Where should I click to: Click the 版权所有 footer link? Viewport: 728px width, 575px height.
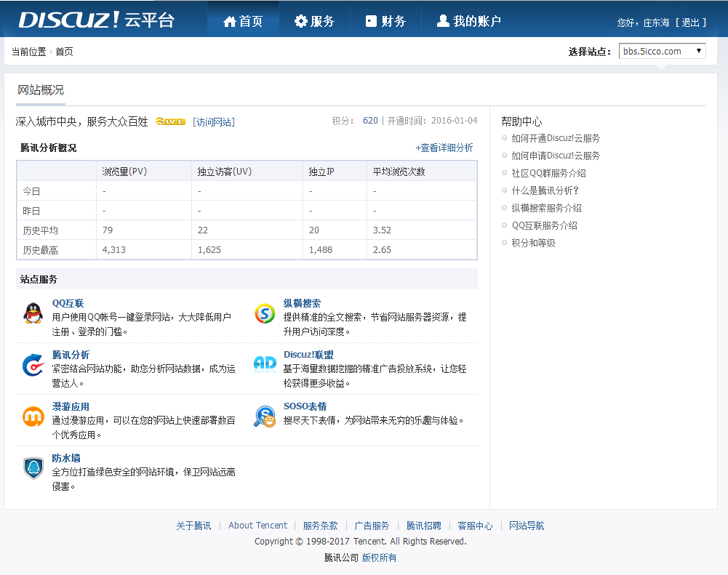[380, 558]
